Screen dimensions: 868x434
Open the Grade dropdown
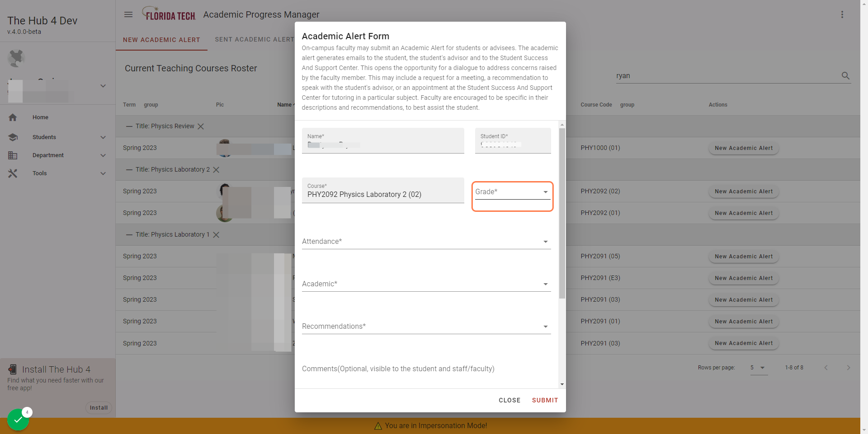tap(513, 192)
